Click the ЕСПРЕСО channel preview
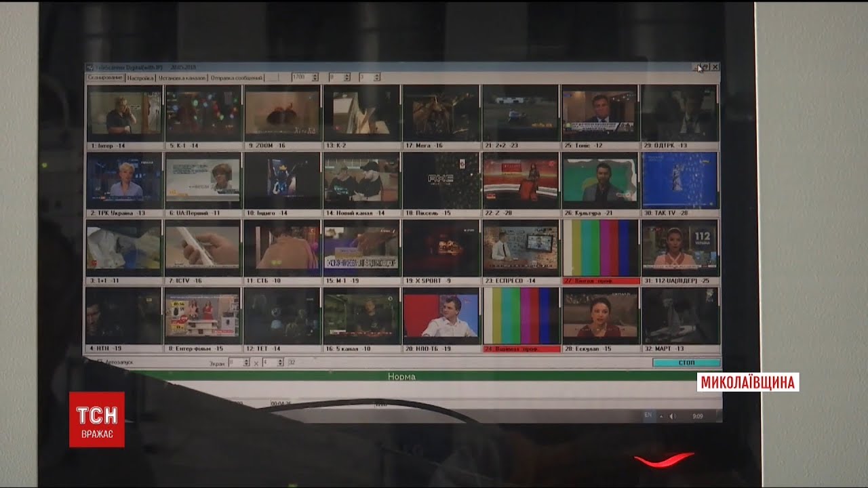 tap(520, 247)
